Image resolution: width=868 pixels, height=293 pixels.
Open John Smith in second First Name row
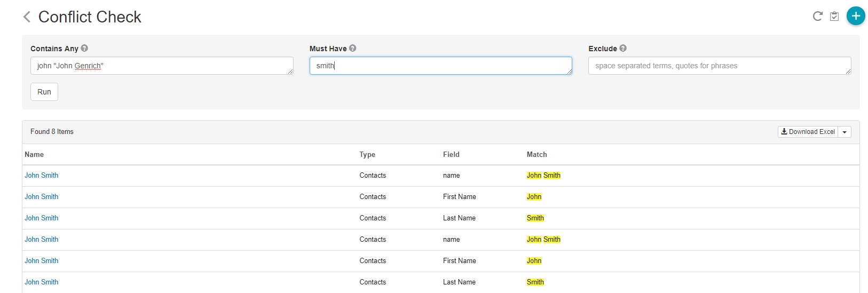pyautogui.click(x=42, y=260)
